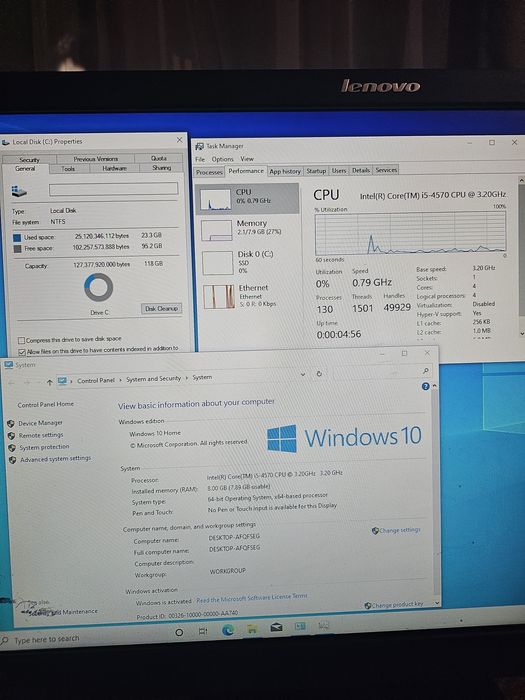This screenshot has width=525, height=700.
Task: Open Previous Versions tab in Disk Properties
Action: pyautogui.click(x=96, y=158)
